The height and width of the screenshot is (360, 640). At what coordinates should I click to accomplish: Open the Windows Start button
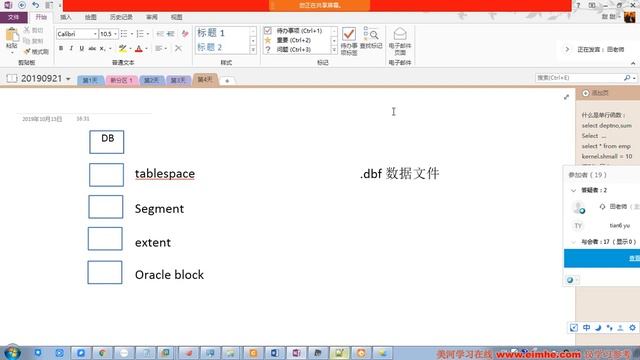12,353
